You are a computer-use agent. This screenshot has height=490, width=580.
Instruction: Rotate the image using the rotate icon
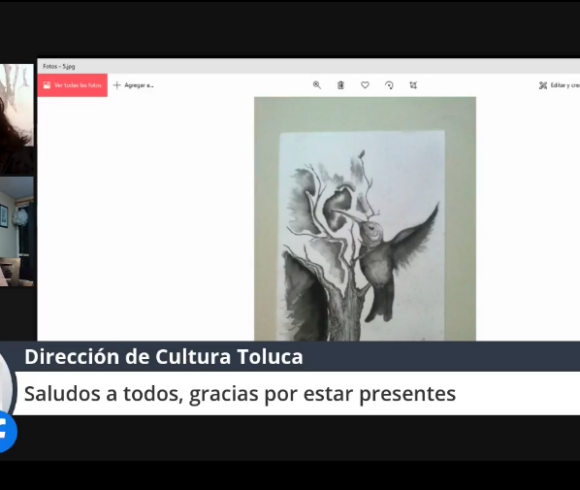pos(389,85)
